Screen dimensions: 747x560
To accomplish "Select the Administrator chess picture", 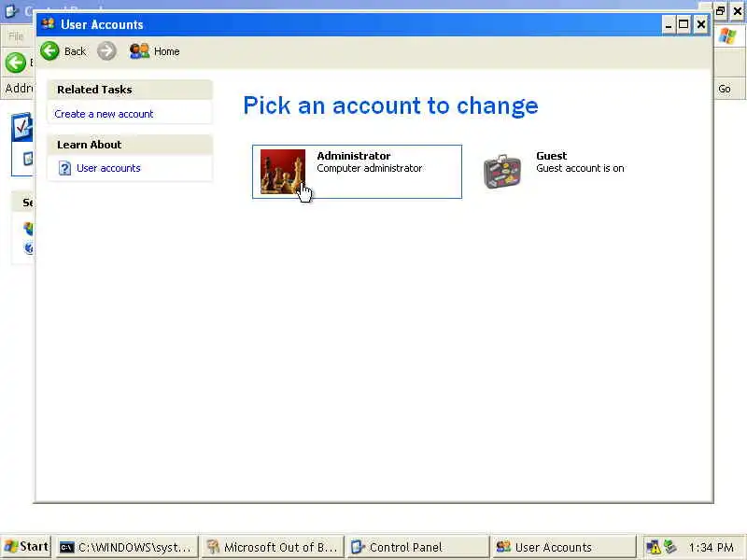I will coord(283,172).
